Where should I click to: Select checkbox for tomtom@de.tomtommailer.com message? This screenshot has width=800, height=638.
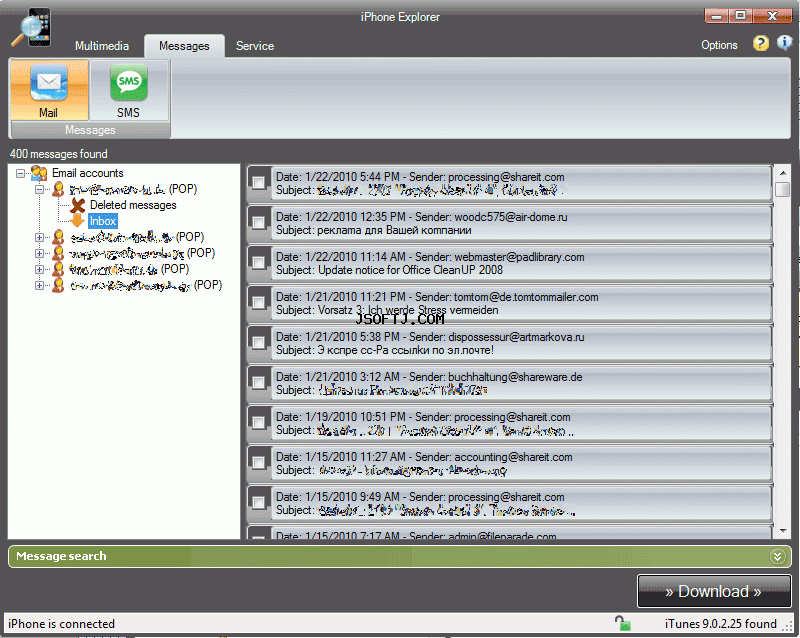pyautogui.click(x=259, y=302)
